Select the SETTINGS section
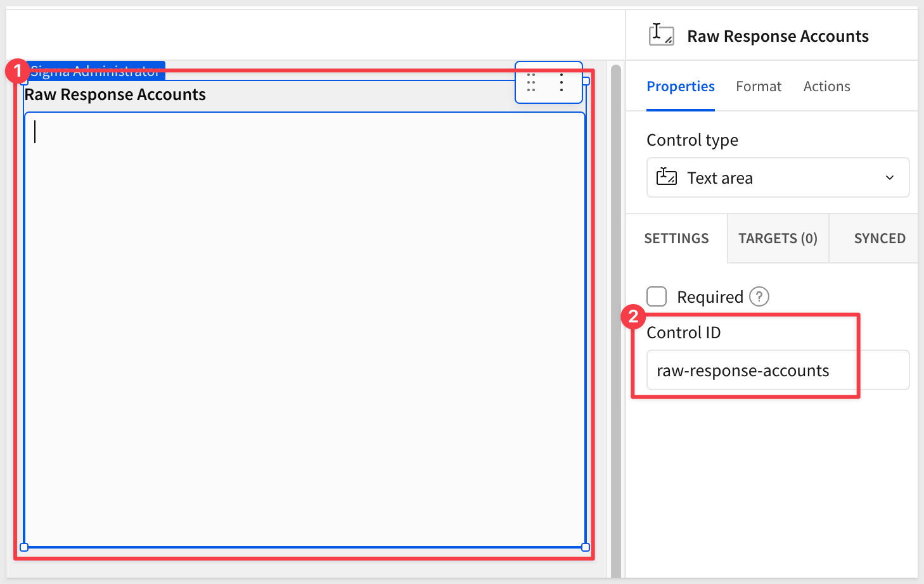Viewport: 924px width, 584px height. pyautogui.click(x=676, y=238)
